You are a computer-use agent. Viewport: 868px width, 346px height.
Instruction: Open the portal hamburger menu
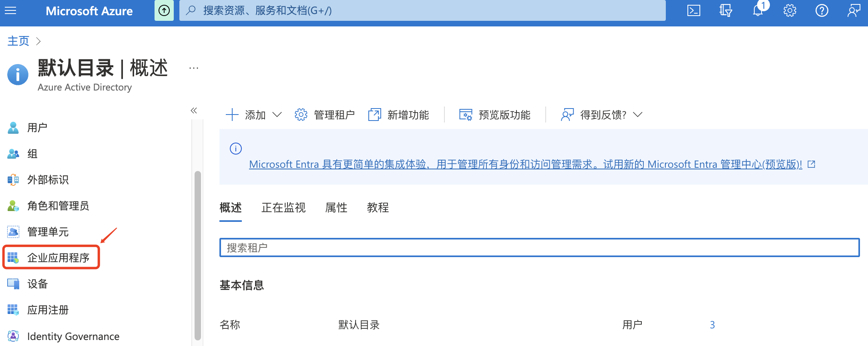point(10,10)
